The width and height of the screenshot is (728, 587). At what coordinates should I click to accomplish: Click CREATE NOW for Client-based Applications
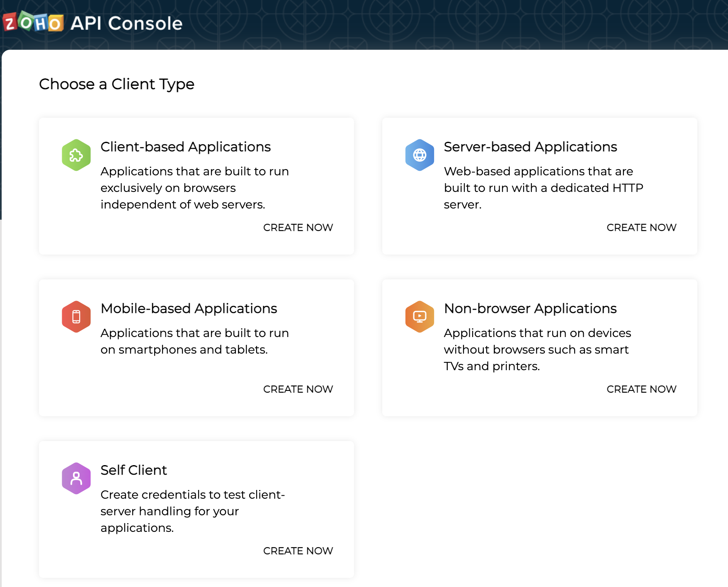pyautogui.click(x=298, y=227)
